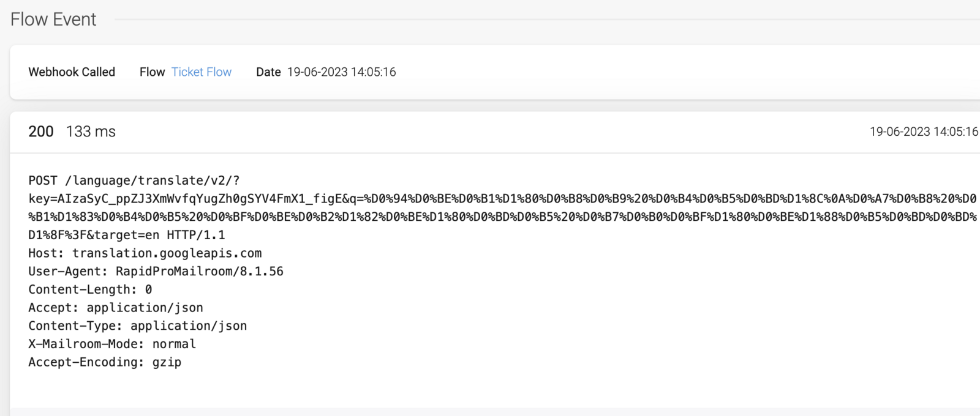
Task: Click the User-Agent RapidProMailroom line
Action: (x=156, y=271)
